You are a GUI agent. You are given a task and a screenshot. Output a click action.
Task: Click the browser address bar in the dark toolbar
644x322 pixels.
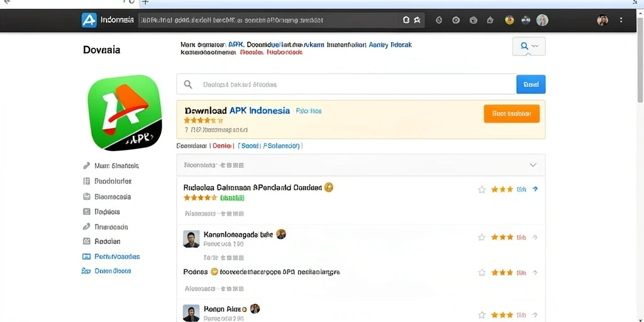click(x=281, y=19)
